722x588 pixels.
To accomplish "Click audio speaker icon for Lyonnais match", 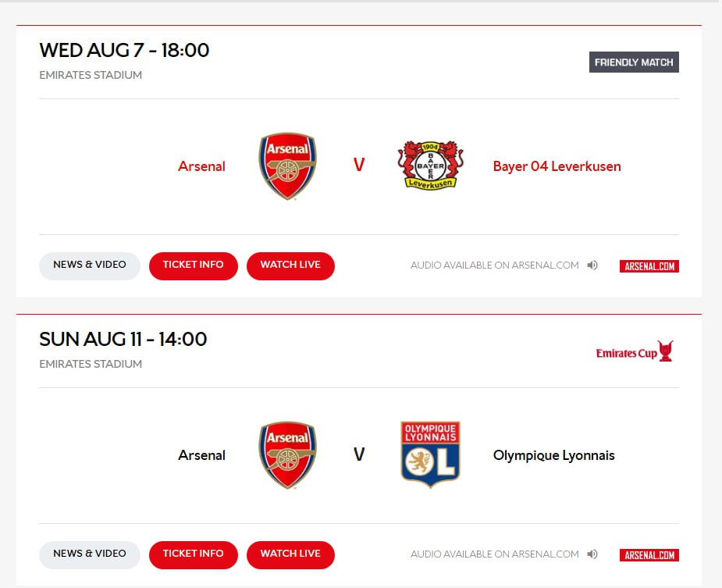I will (x=592, y=554).
